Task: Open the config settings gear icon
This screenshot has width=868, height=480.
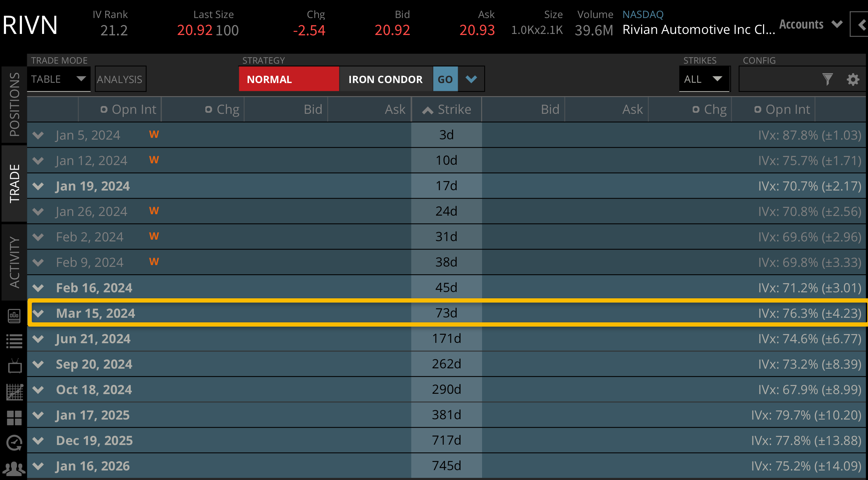Action: 853,79
